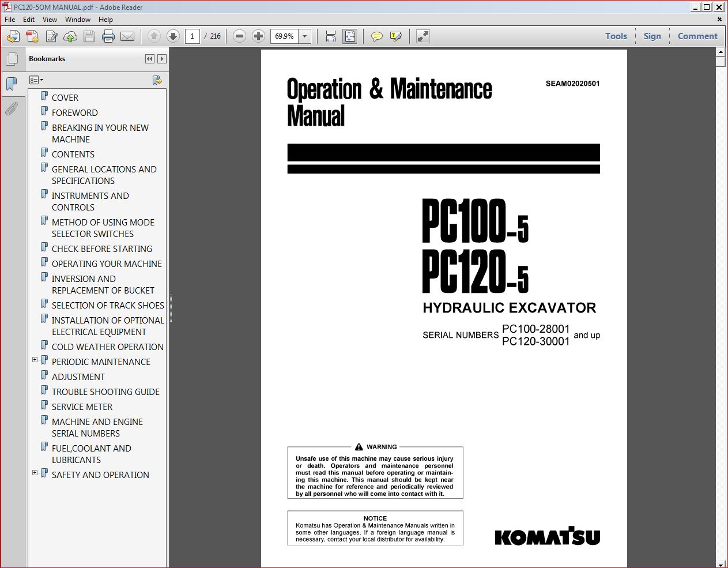Click the page number input field
The width and height of the screenshot is (728, 568).
[x=192, y=36]
